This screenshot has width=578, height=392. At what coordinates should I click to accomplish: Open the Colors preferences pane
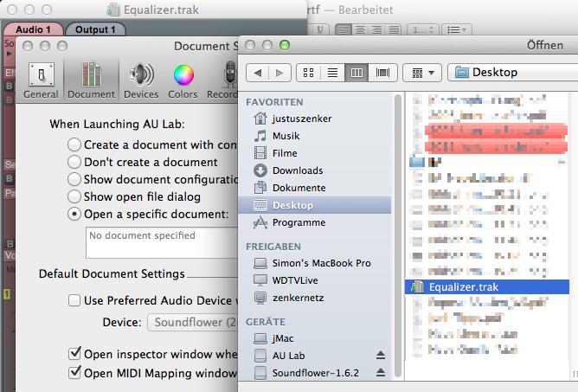183,80
